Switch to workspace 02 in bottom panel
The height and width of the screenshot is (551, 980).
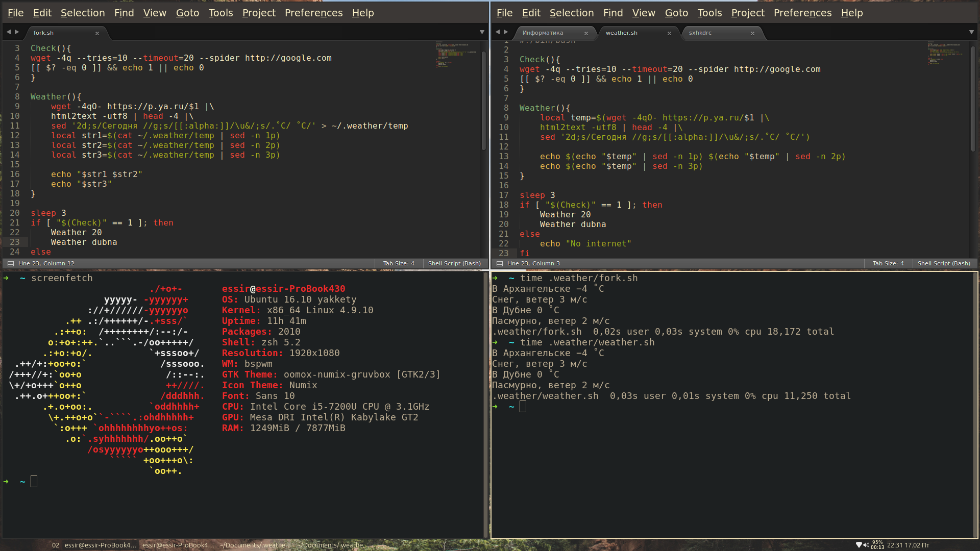55,545
